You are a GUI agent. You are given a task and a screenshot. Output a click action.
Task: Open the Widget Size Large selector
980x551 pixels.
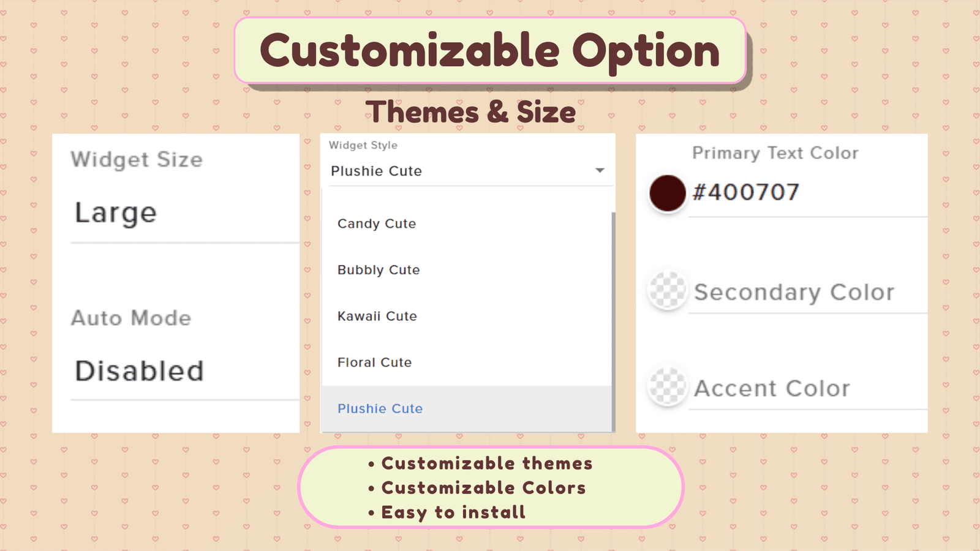pyautogui.click(x=185, y=213)
